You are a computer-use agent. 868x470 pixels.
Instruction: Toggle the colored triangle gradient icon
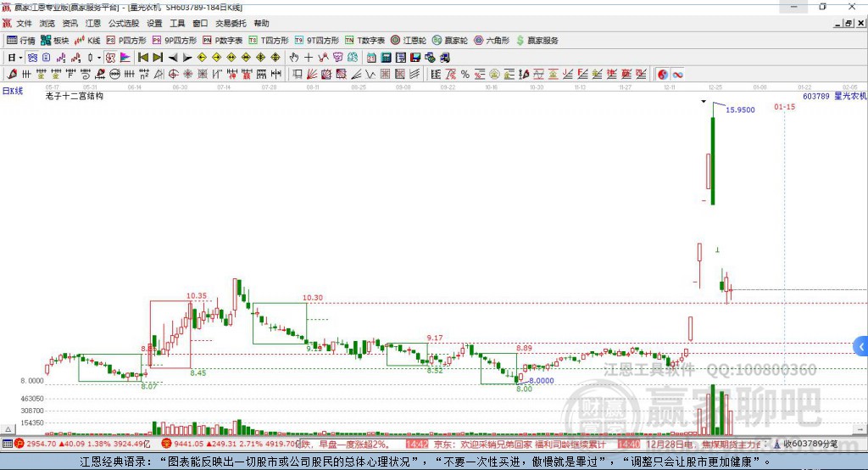125,58
